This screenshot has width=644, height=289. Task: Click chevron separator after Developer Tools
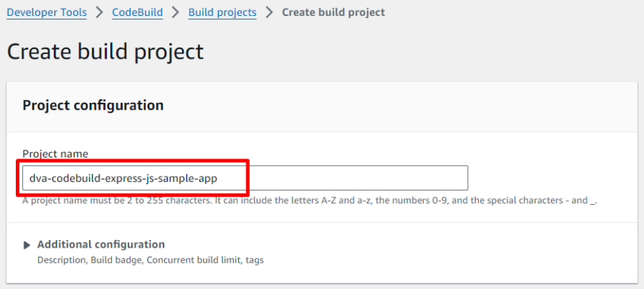(x=99, y=12)
